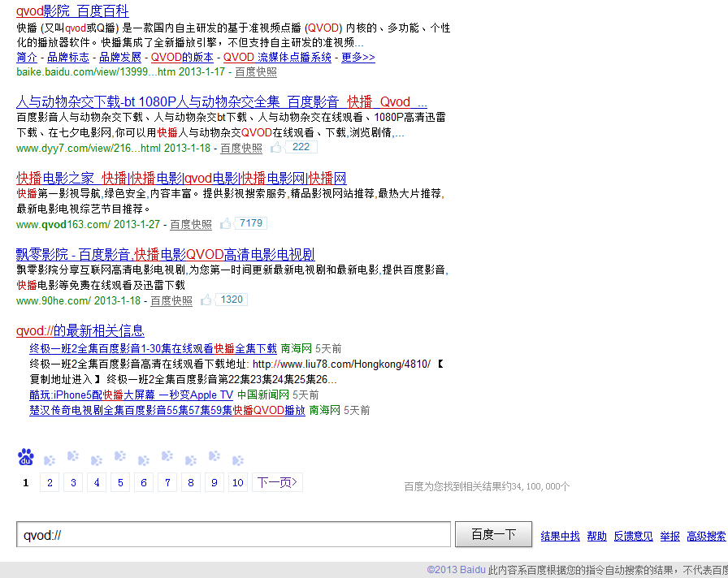The height and width of the screenshot is (578, 728).
Task: Go to results page 9
Action: [x=214, y=482]
